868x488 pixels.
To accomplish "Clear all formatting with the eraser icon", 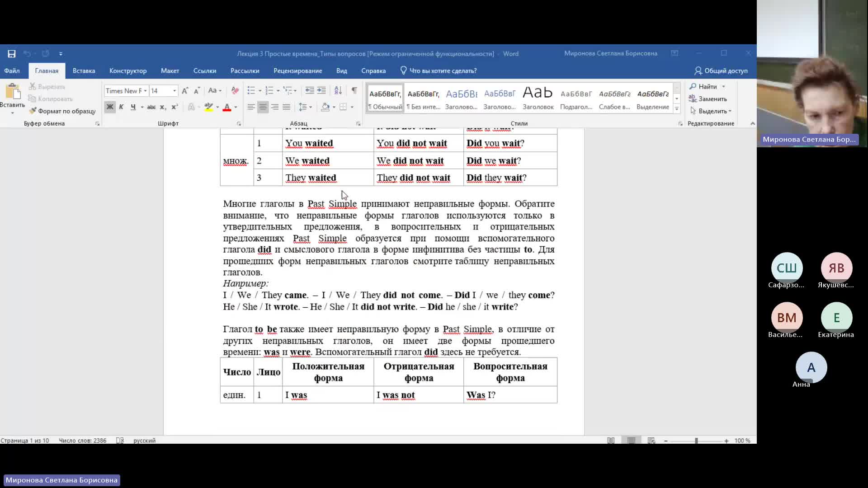I will (235, 91).
